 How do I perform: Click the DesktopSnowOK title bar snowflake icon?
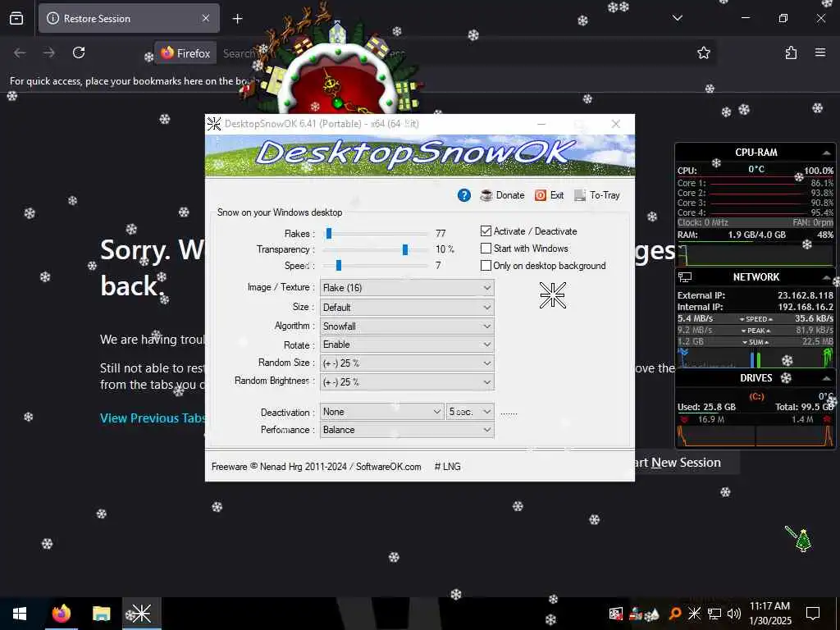click(x=214, y=124)
